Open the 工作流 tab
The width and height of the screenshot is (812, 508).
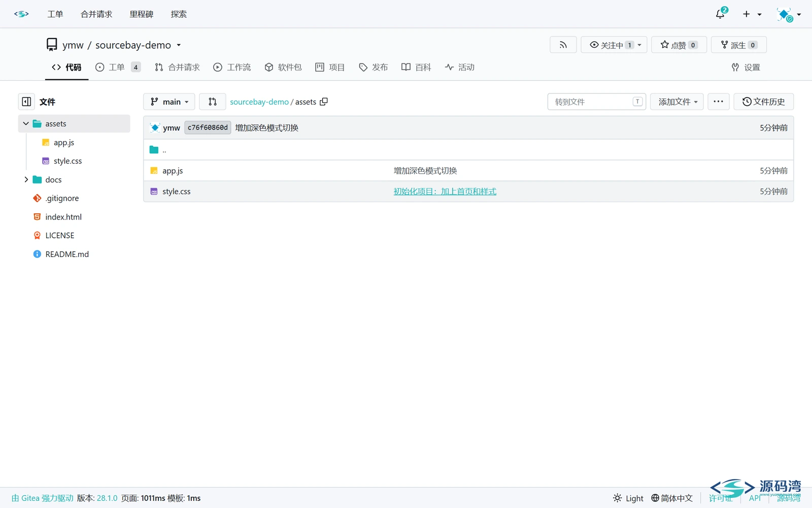coord(232,67)
